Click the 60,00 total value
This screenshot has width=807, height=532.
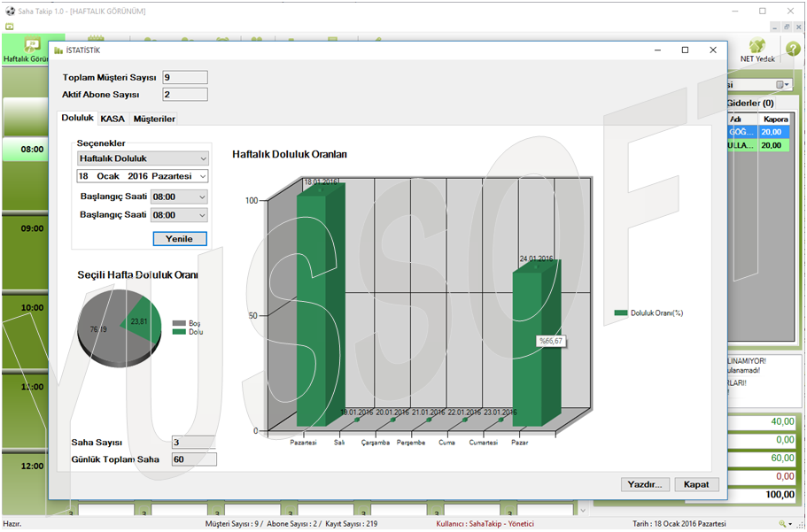pyautogui.click(x=782, y=458)
